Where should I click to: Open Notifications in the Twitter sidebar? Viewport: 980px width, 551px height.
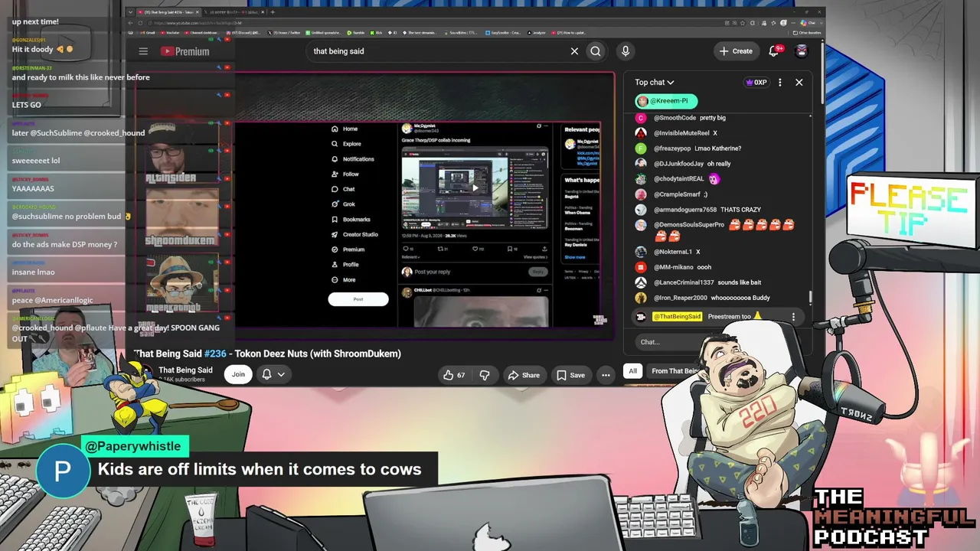352,159
